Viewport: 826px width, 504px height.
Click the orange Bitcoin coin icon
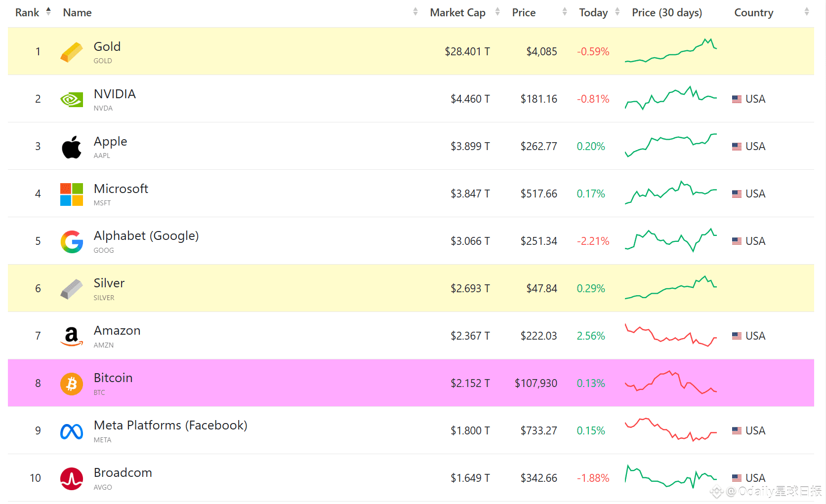72,384
